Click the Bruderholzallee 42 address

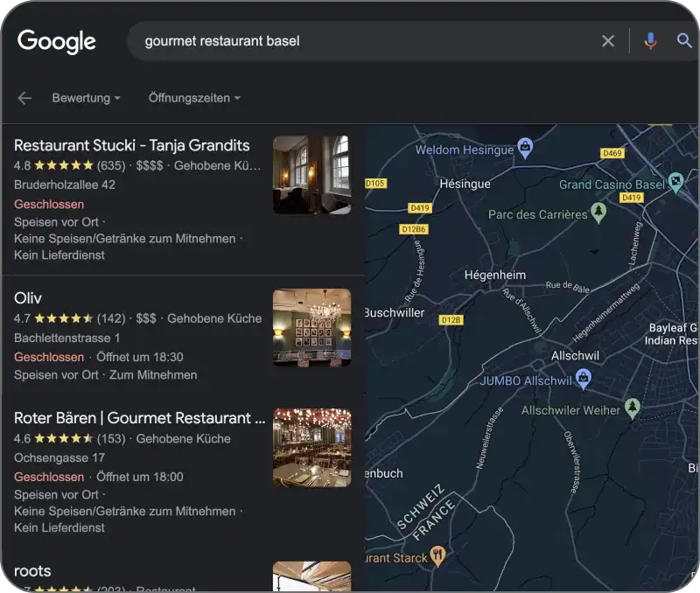coord(64,185)
